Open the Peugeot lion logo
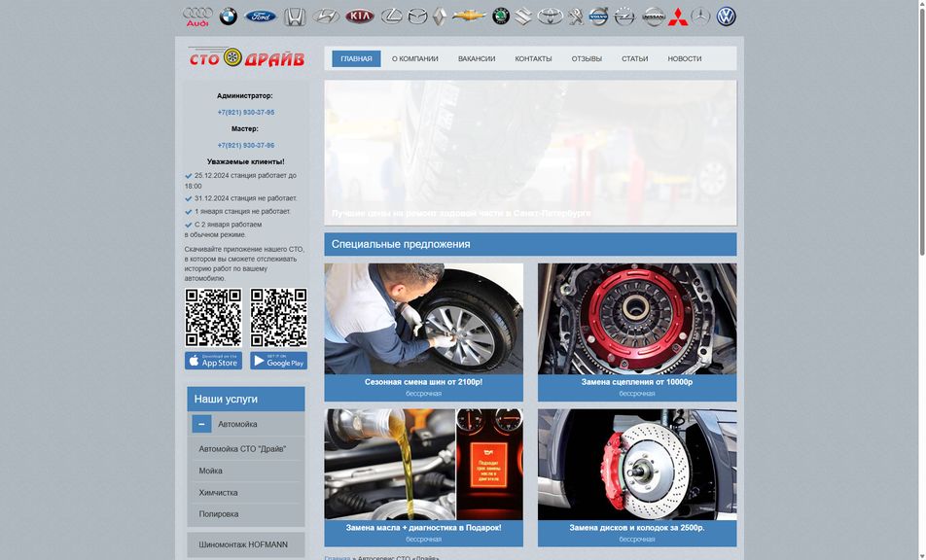926x560 pixels. pyautogui.click(x=576, y=17)
